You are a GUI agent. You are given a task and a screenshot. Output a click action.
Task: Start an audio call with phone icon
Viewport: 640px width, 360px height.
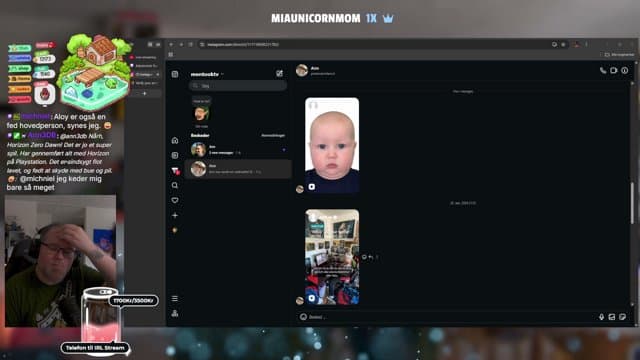[x=602, y=70]
